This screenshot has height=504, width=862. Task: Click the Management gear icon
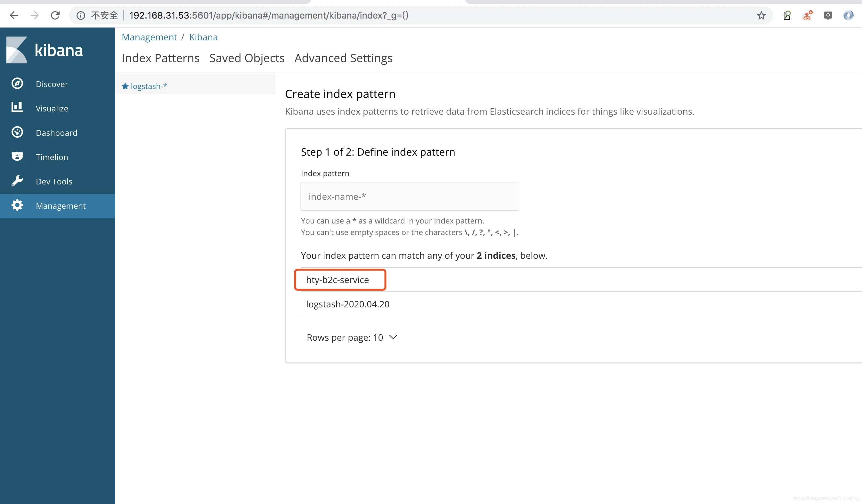(x=17, y=205)
